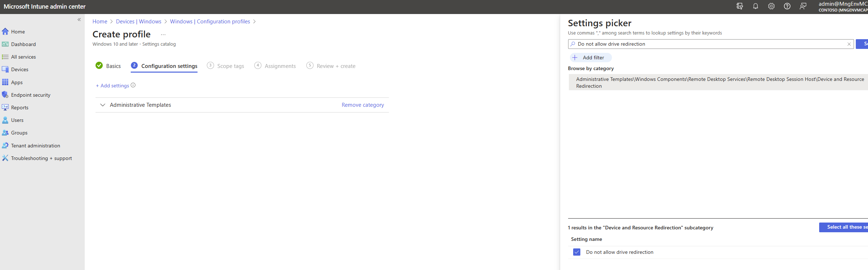Click the search magnifier in settings picker
Screen dimensions: 868x270
click(x=573, y=44)
